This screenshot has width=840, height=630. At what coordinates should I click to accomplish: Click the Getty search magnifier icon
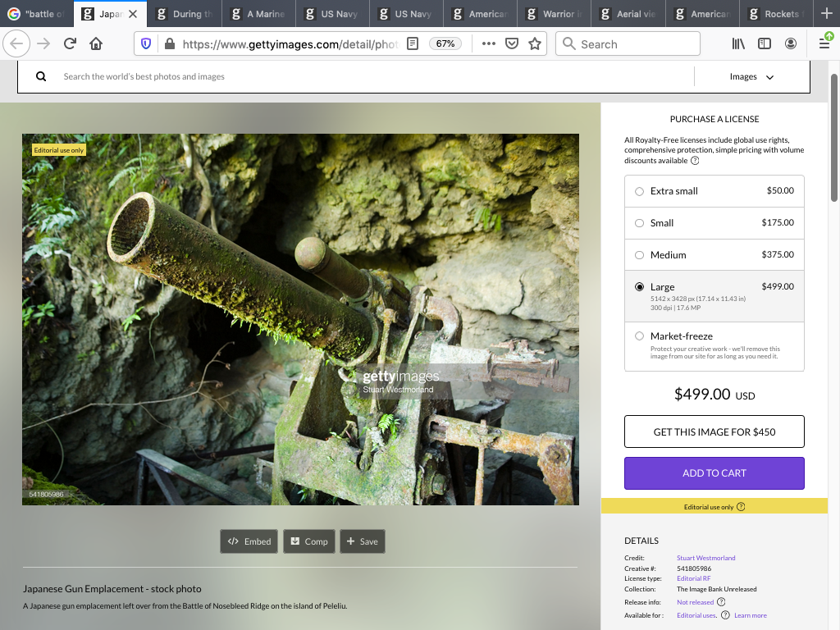click(41, 77)
